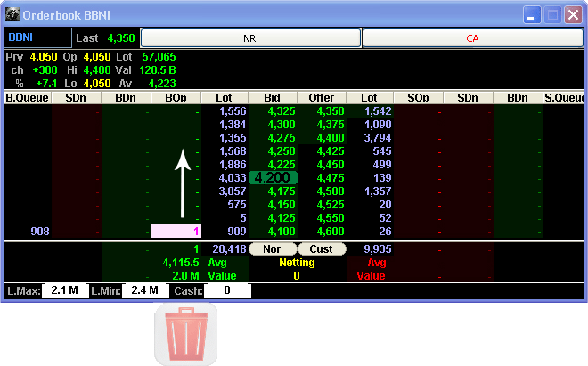Close the Orderbook BBNI window
Image resolution: width=588 pixels, height=366 pixels.
point(574,15)
